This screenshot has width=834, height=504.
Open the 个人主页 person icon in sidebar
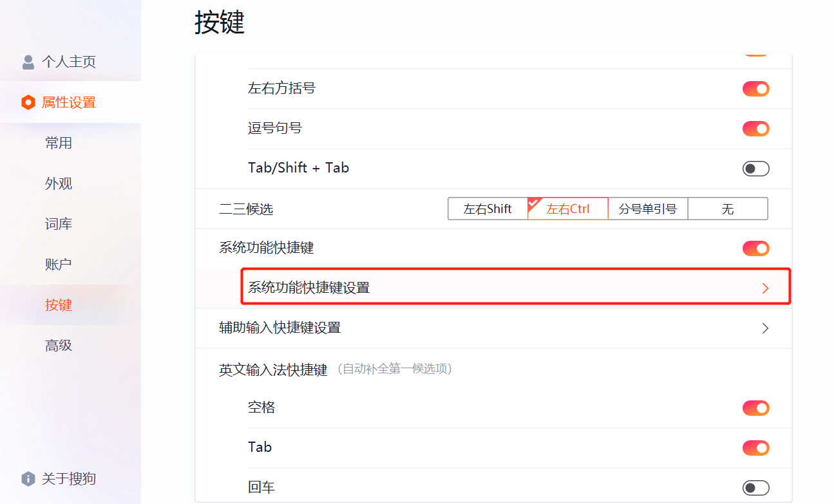[x=28, y=62]
